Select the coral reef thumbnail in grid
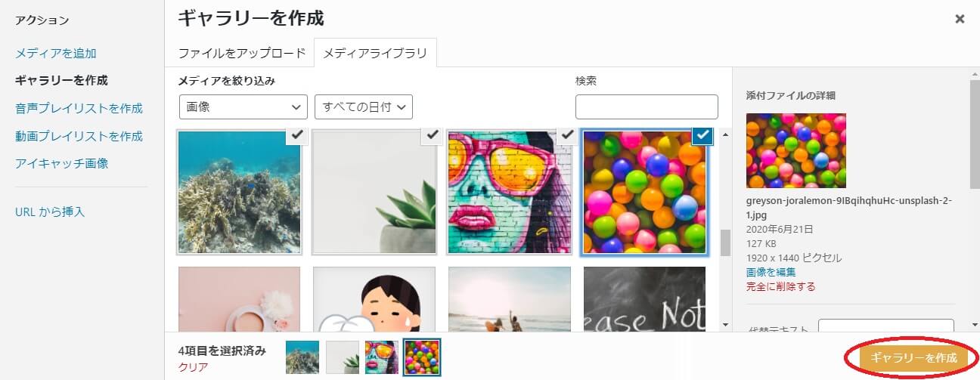 tap(239, 192)
